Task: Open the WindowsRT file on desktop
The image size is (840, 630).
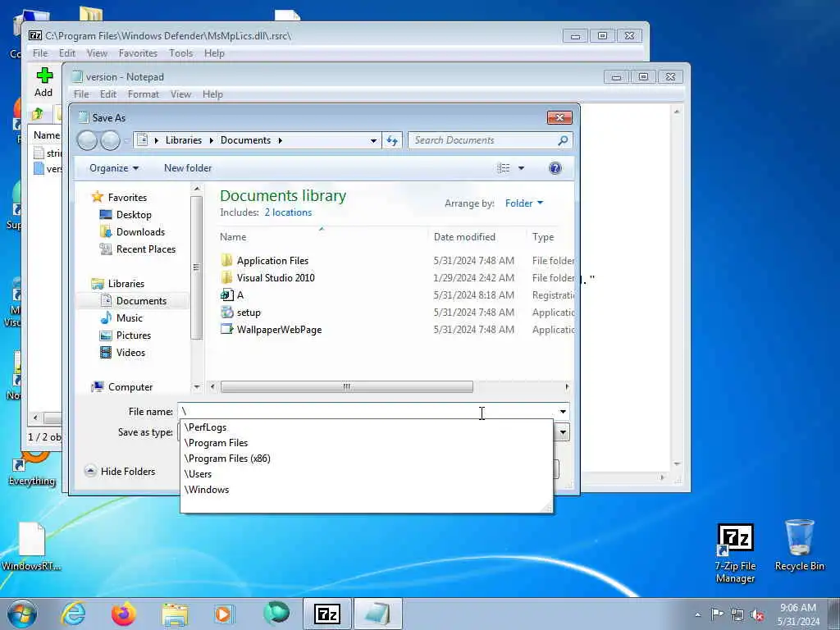Action: (x=31, y=546)
